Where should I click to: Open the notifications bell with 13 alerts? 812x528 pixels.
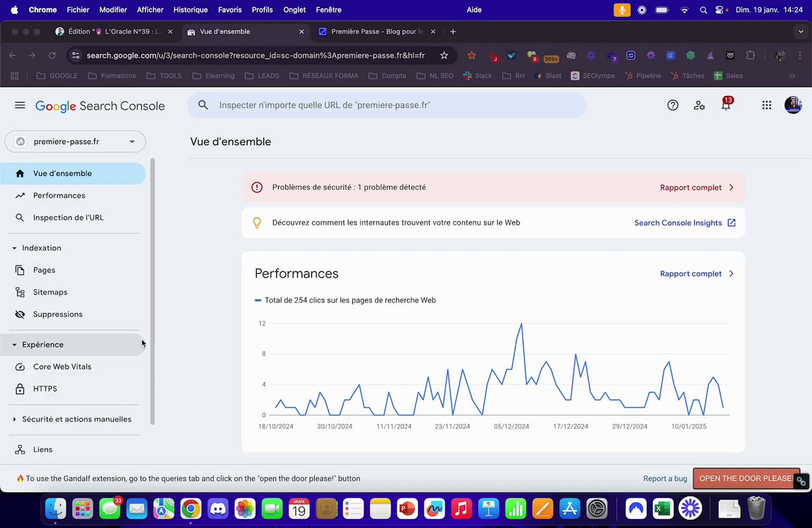(x=726, y=105)
